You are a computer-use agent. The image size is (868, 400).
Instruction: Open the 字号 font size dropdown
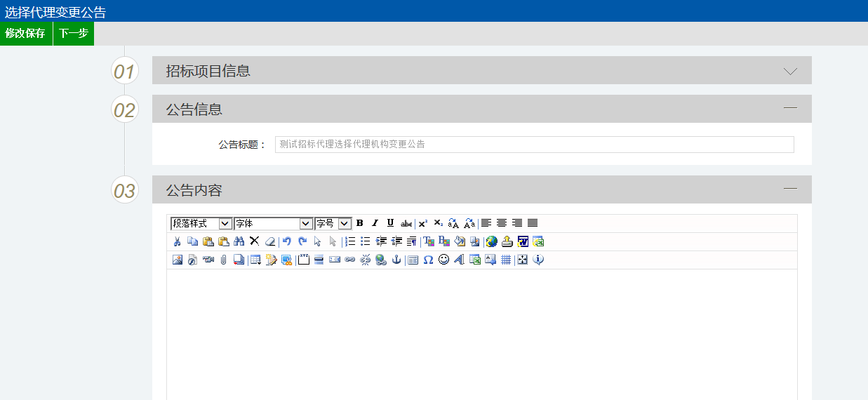(x=333, y=223)
